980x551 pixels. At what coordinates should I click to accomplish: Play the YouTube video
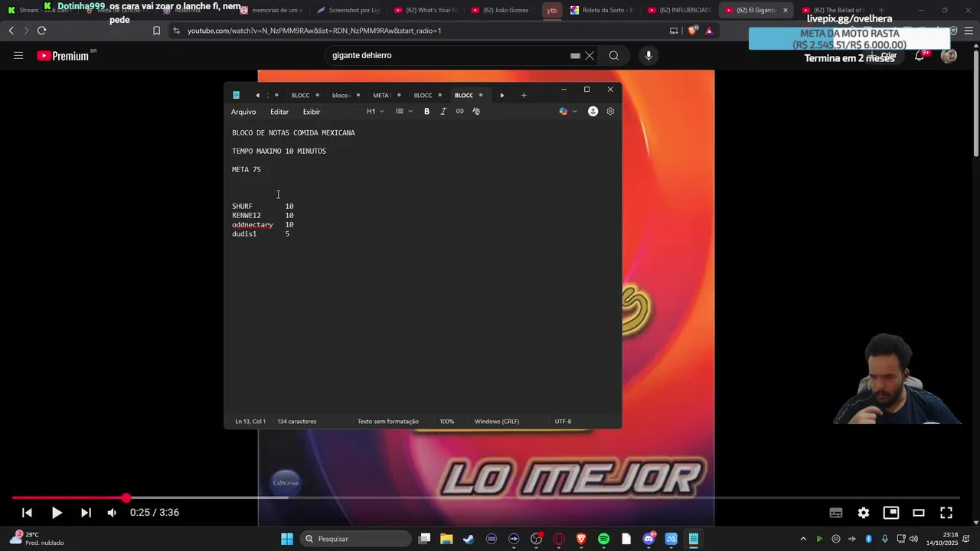57,513
